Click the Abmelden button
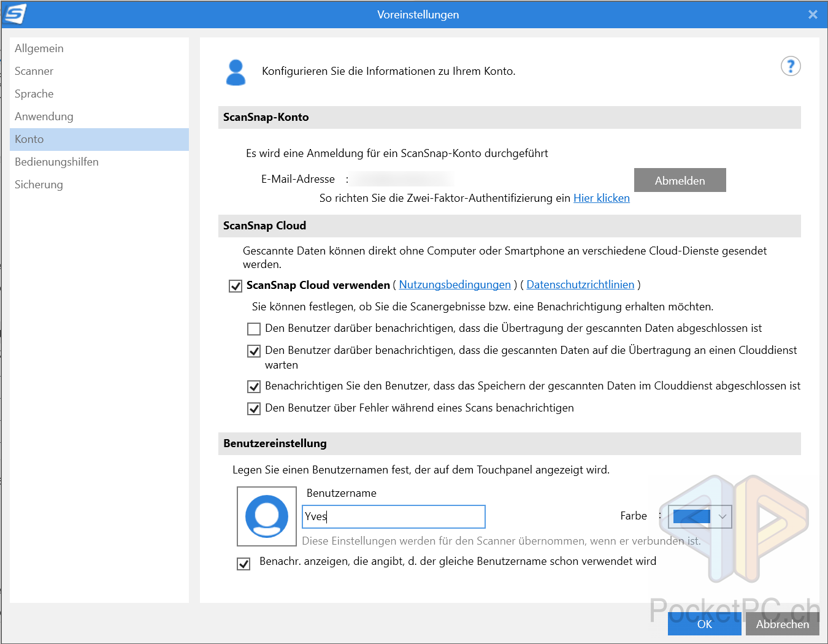The image size is (828, 644). [x=680, y=180]
